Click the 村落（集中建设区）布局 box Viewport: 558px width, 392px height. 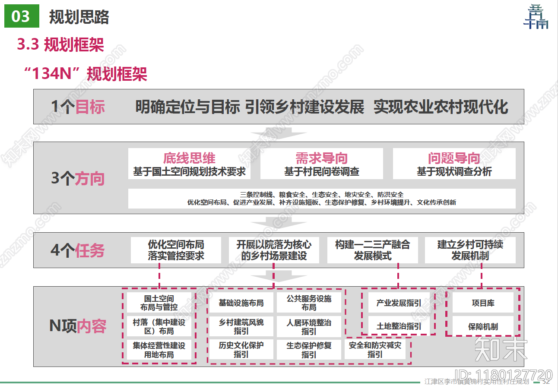pos(159,326)
